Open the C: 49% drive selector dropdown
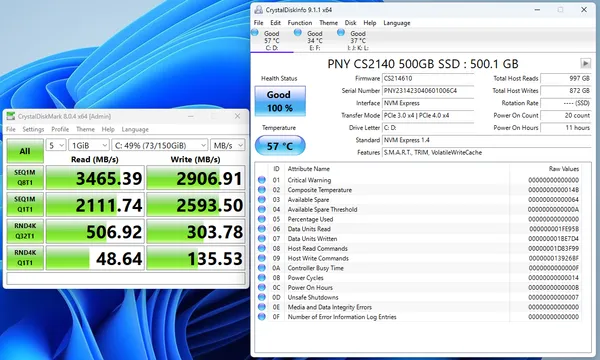 click(x=160, y=145)
